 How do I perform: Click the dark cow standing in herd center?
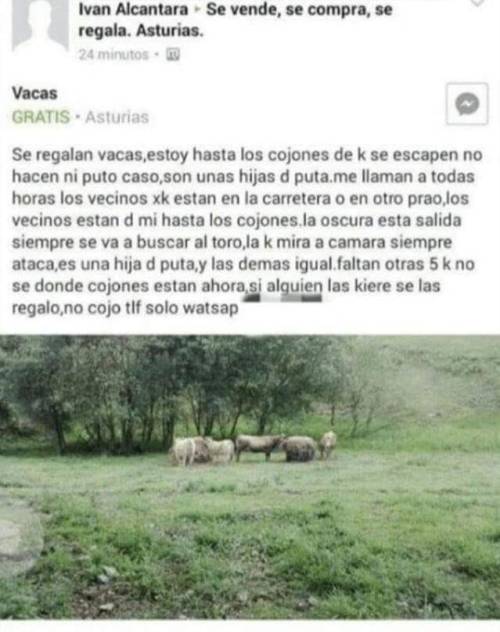[x=259, y=447]
